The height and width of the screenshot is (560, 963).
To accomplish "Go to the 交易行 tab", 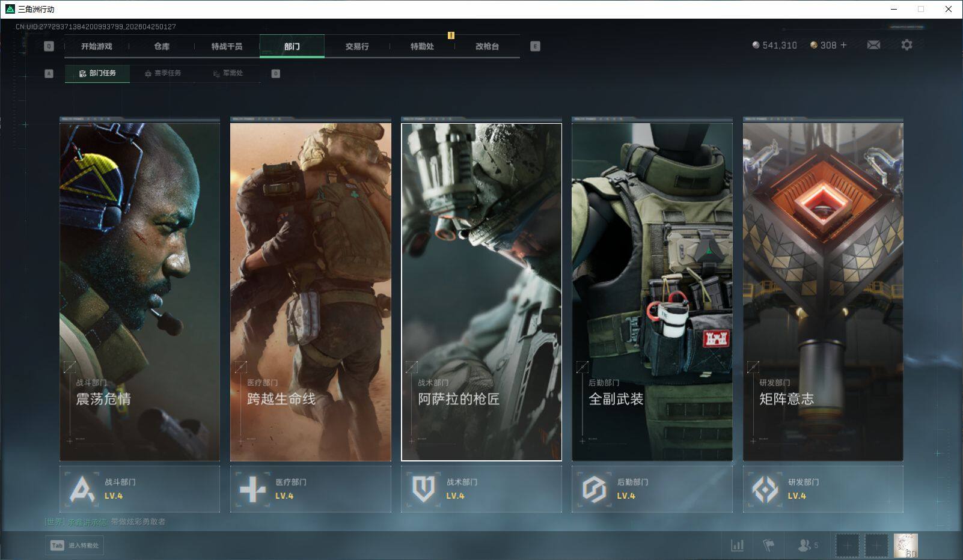I will click(x=357, y=46).
